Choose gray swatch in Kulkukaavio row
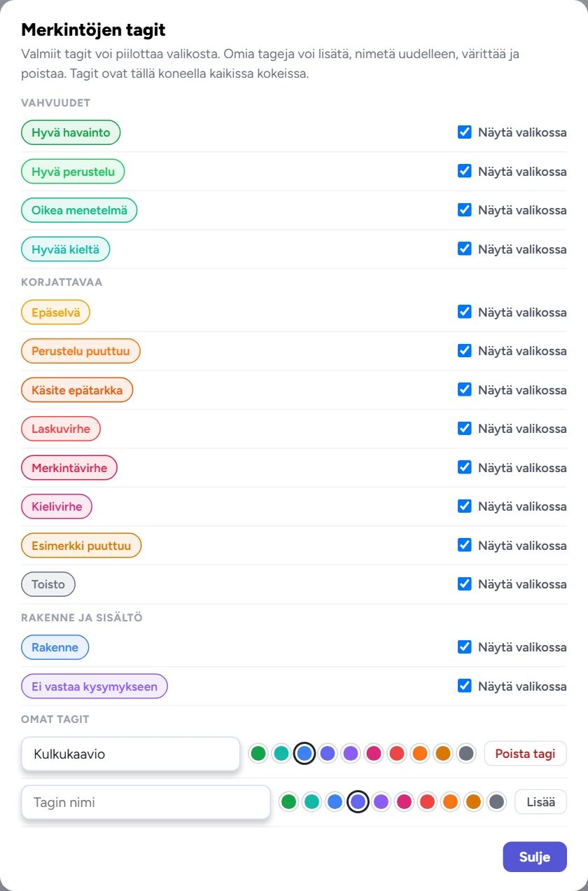The height and width of the screenshot is (891, 588). 466,754
